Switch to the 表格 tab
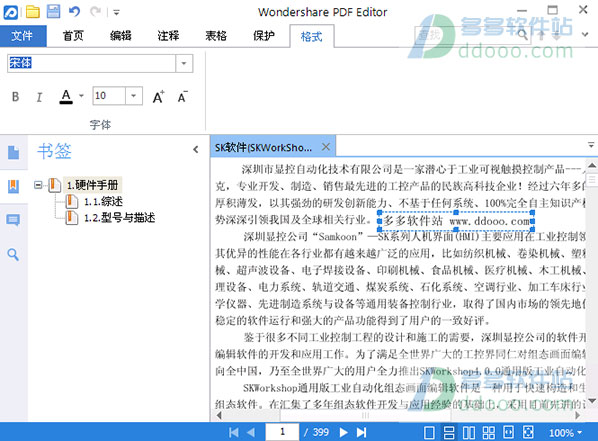This screenshot has height=441, width=598. pos(216,36)
